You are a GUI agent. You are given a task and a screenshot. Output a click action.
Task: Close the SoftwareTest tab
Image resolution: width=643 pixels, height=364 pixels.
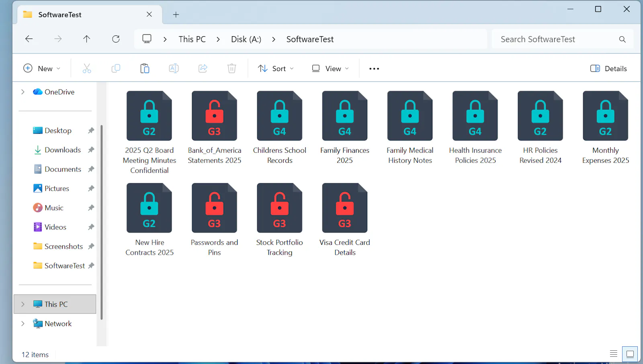[x=149, y=14]
